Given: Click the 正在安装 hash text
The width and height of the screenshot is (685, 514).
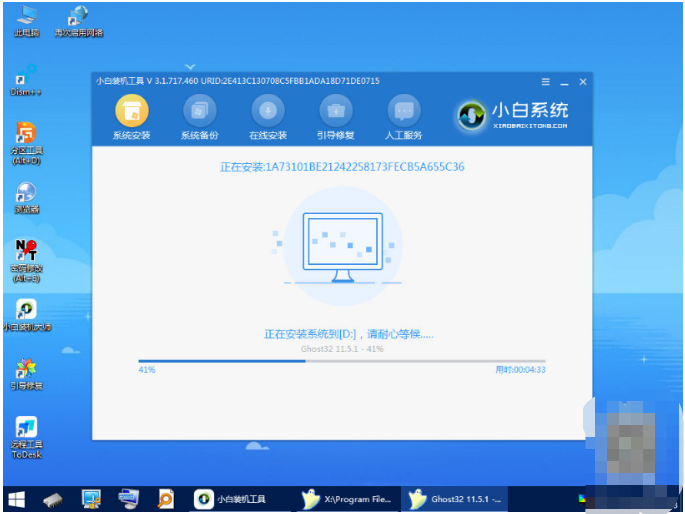Looking at the screenshot, I should 342,167.
